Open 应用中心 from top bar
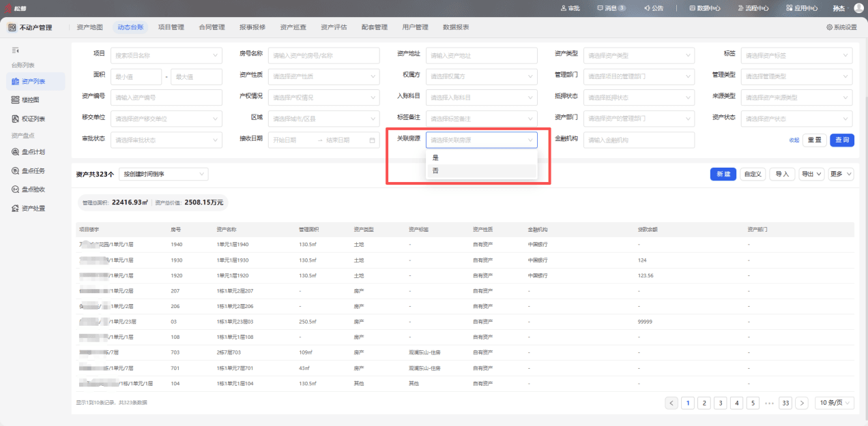 802,8
